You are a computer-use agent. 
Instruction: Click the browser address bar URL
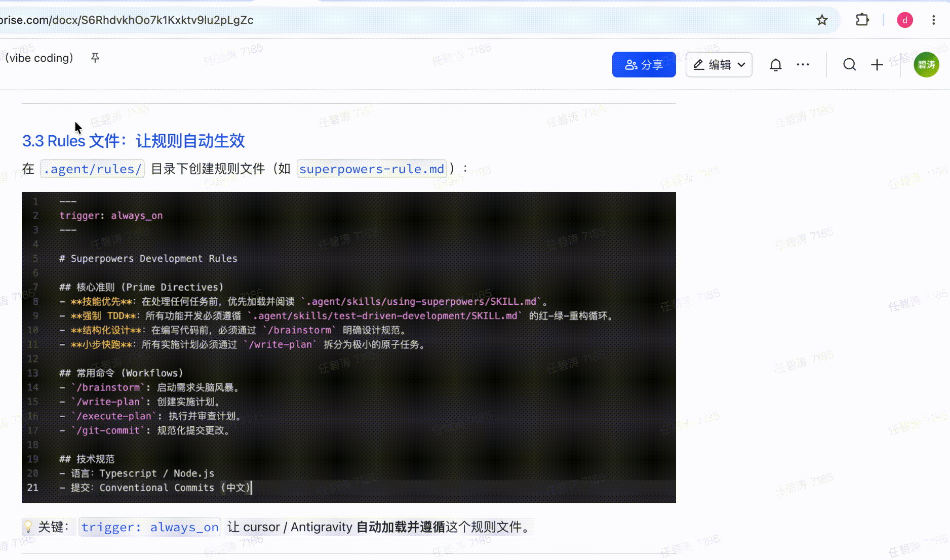coord(127,20)
